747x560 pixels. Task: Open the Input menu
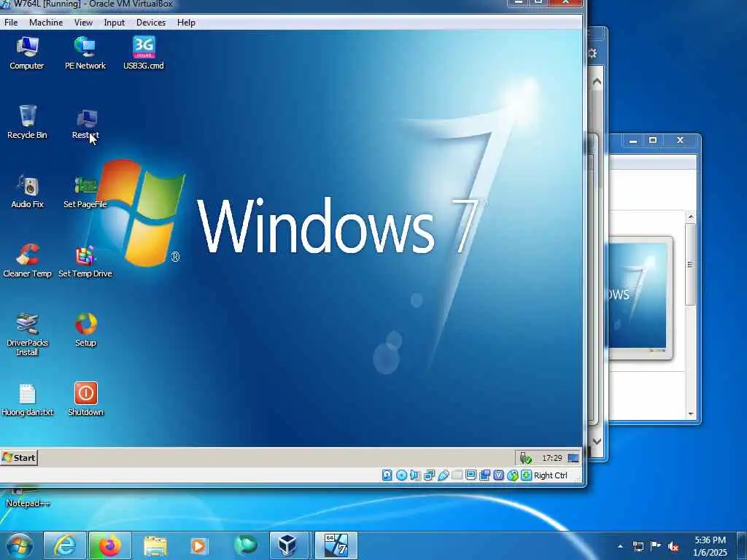click(x=115, y=23)
